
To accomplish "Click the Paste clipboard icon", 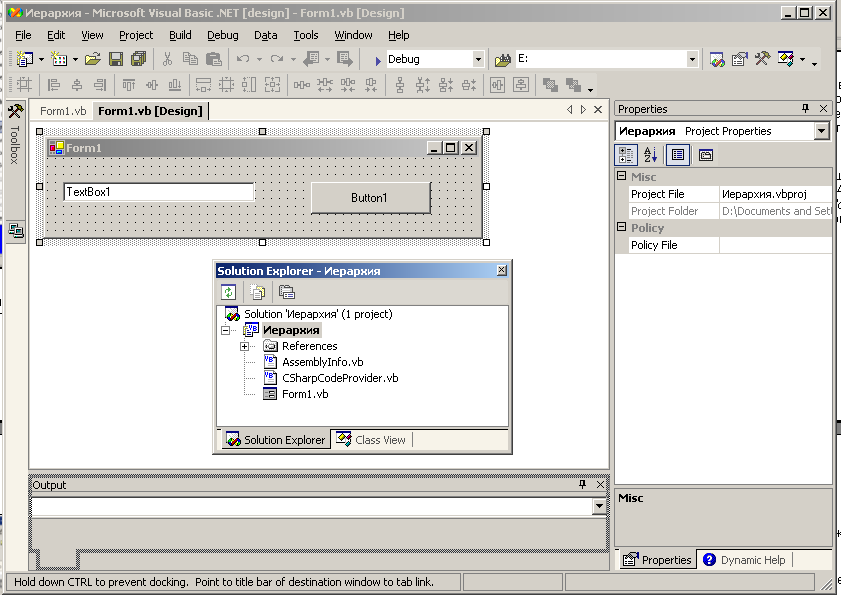I will [x=213, y=59].
